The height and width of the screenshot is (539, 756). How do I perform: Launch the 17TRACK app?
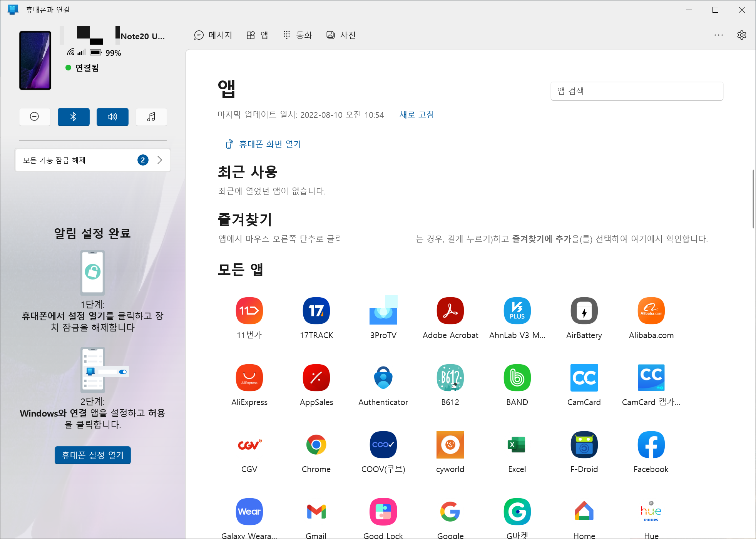click(x=316, y=311)
